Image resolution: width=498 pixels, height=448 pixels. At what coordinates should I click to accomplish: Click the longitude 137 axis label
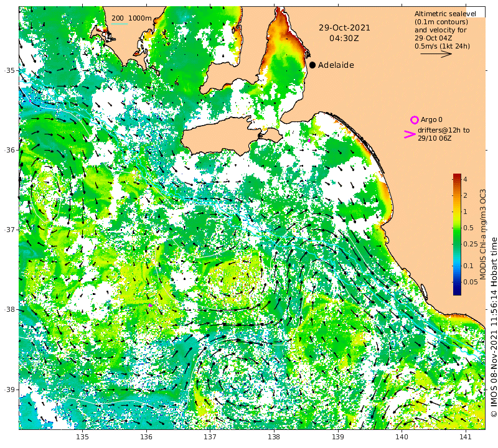[210, 437]
